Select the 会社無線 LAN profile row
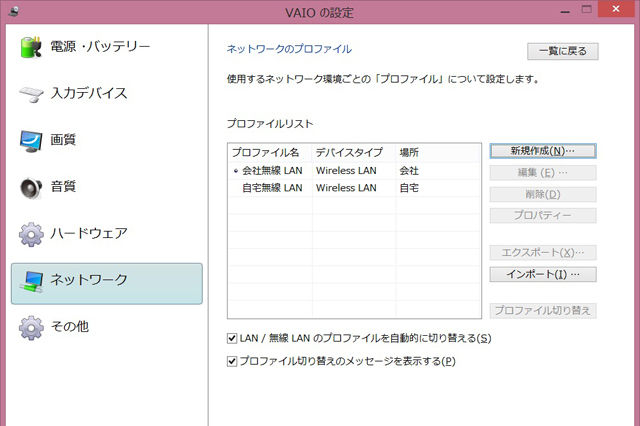The image size is (640, 426). coord(354,171)
